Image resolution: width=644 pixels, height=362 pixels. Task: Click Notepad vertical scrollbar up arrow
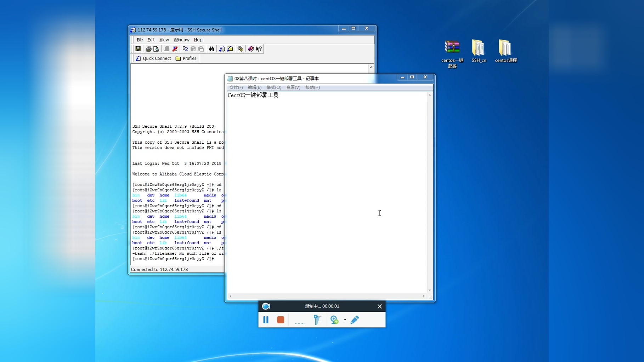tap(430, 95)
